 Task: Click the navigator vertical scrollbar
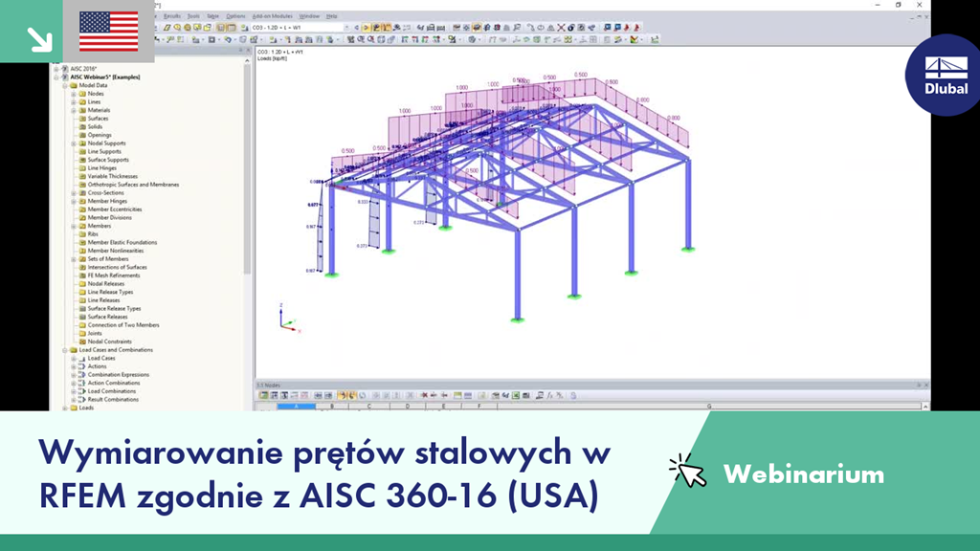248,168
